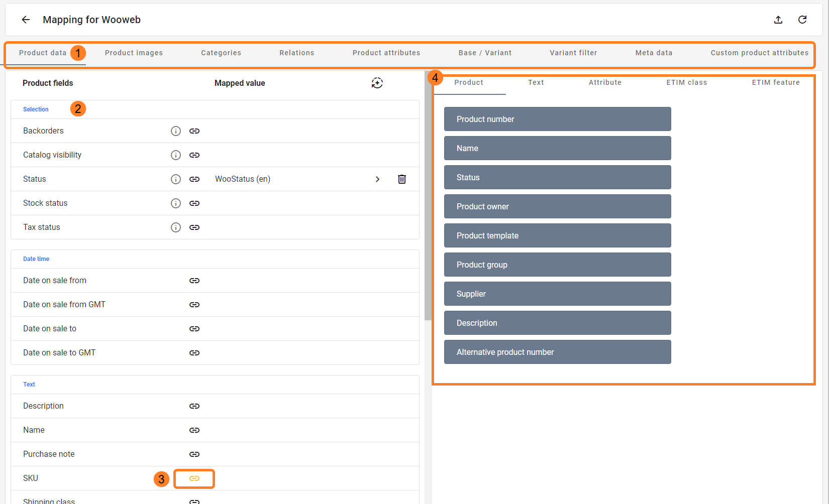Go back using the arrow icon
This screenshot has width=829, height=504.
(26, 20)
